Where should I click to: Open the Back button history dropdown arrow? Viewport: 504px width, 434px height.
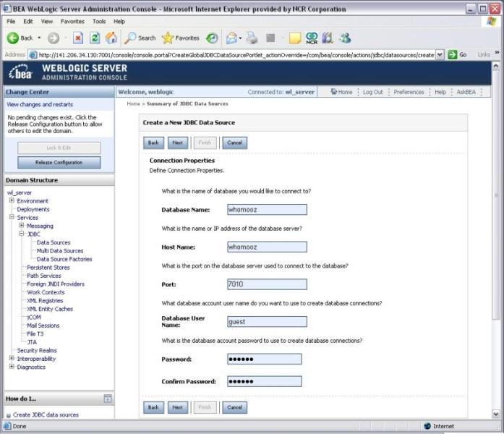tap(39, 38)
